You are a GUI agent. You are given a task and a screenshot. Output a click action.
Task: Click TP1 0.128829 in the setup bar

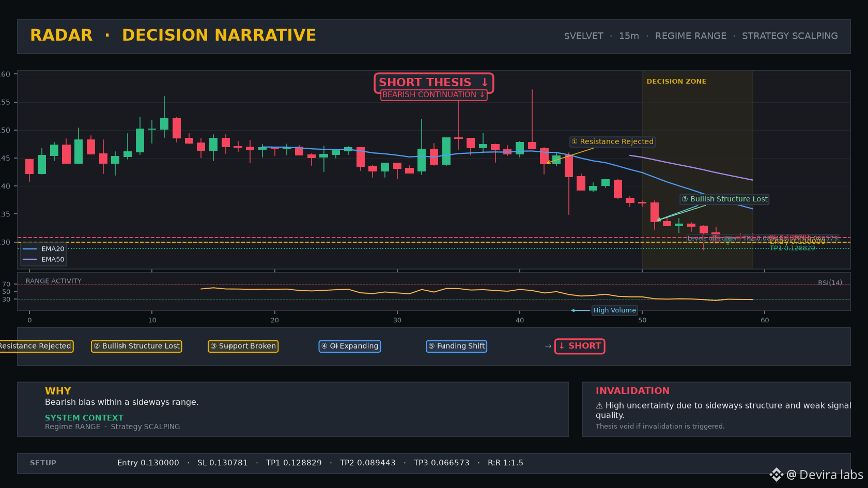point(294,463)
